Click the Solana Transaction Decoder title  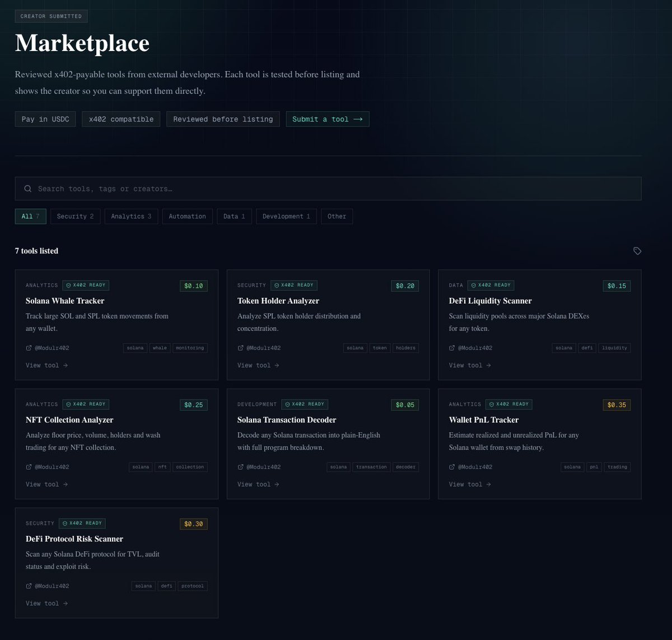tap(287, 420)
